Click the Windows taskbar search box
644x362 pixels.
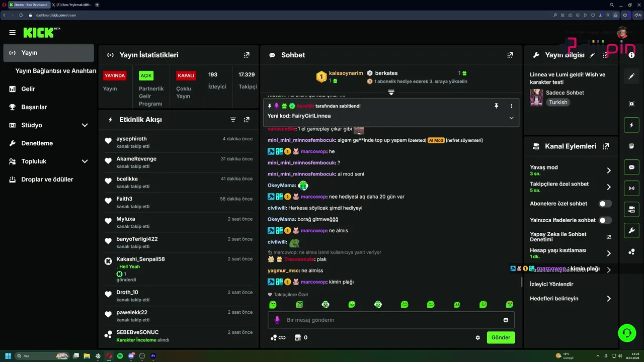[x=42, y=356]
